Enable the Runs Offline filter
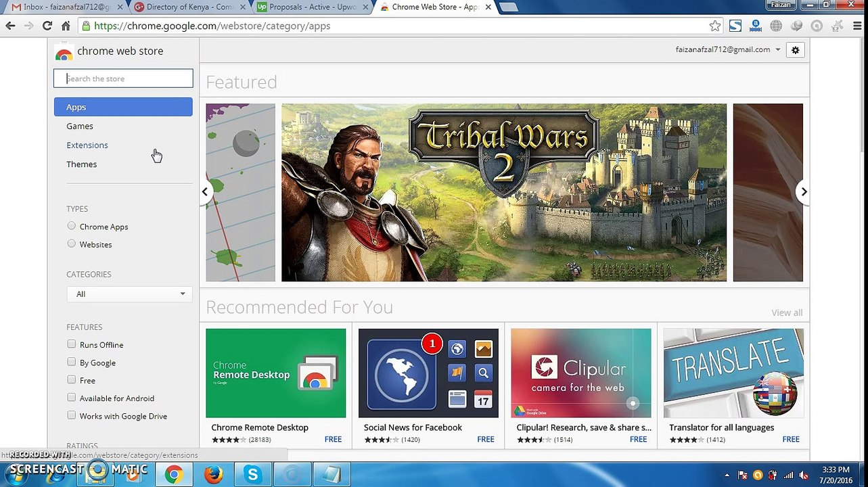This screenshot has height=487, width=868. [72, 344]
